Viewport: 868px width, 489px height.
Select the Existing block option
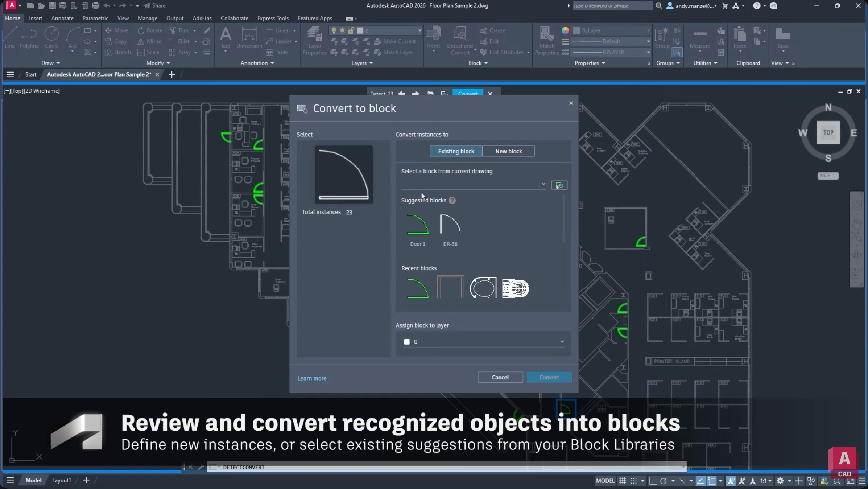pos(456,151)
